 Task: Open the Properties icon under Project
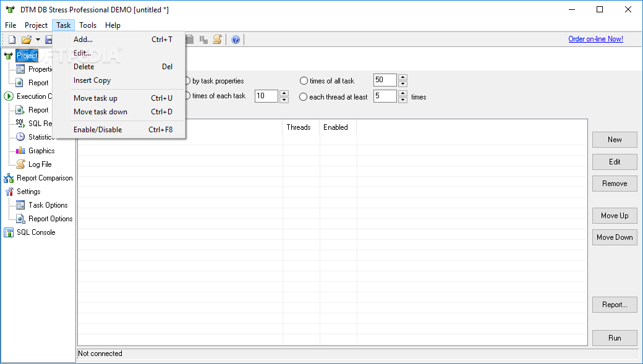[20, 69]
